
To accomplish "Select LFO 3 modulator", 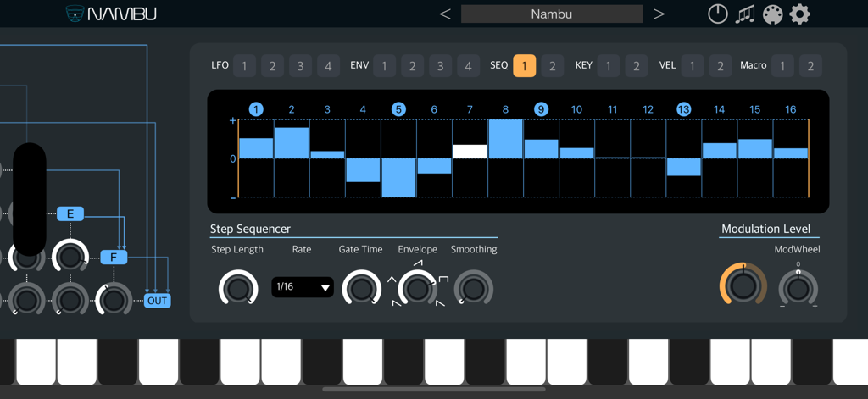I will point(301,66).
